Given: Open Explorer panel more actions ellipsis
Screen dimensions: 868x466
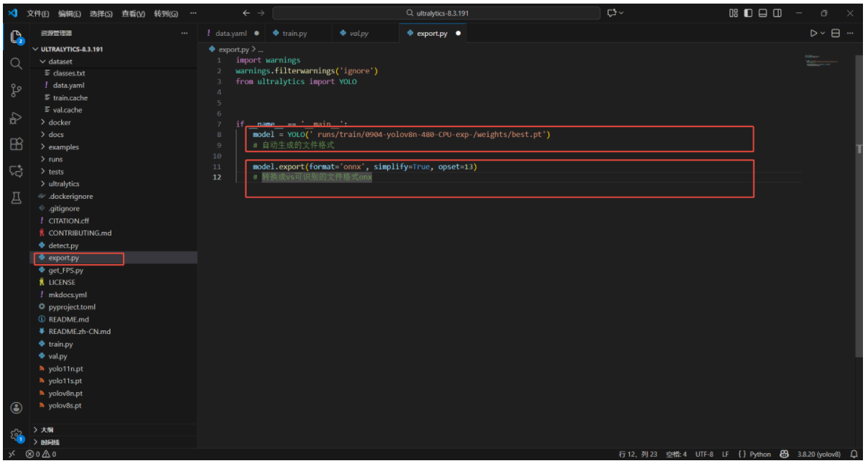Looking at the screenshot, I should (x=185, y=33).
